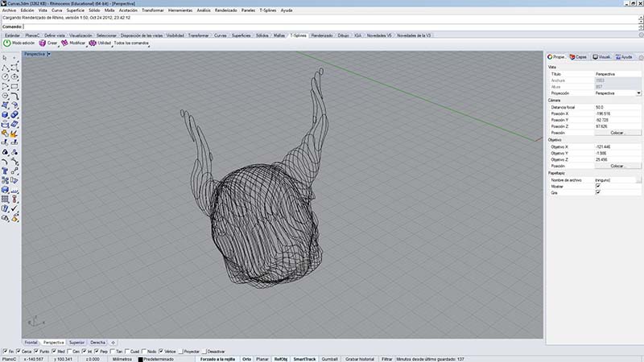Toggle Gumball in status bar
The height and width of the screenshot is (362, 644).
[x=329, y=359]
